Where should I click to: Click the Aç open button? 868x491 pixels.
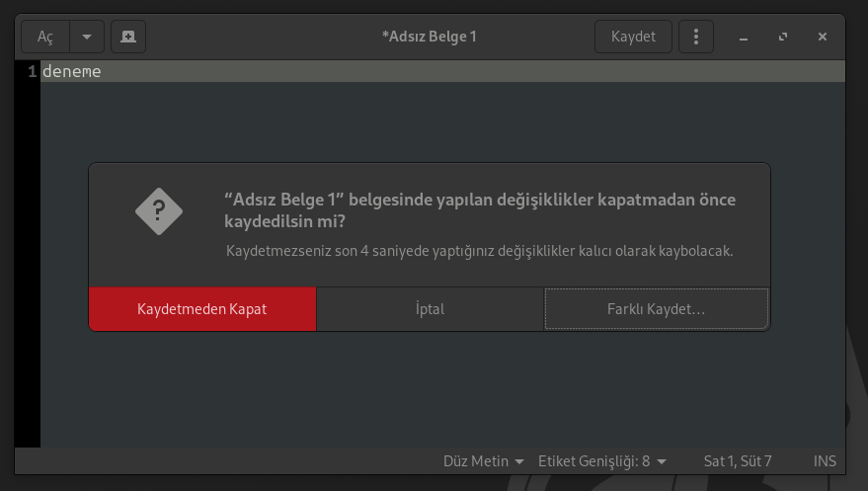[45, 37]
